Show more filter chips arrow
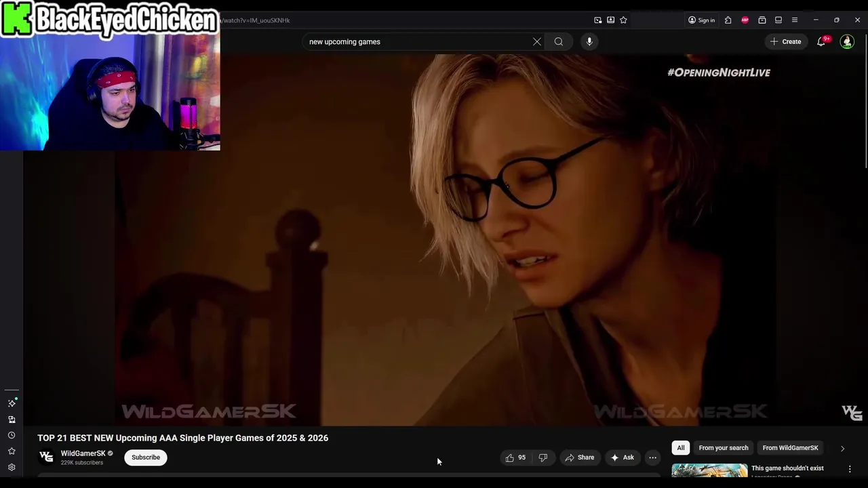 [842, 449]
